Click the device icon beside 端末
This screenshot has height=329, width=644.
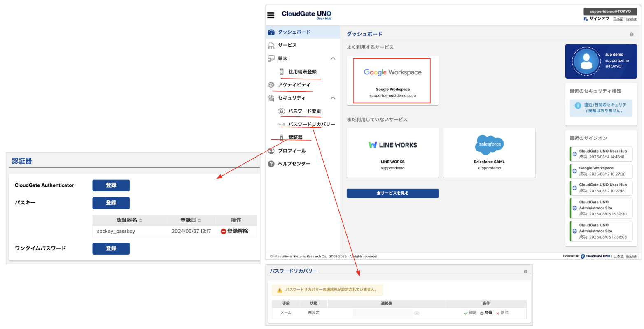(271, 58)
